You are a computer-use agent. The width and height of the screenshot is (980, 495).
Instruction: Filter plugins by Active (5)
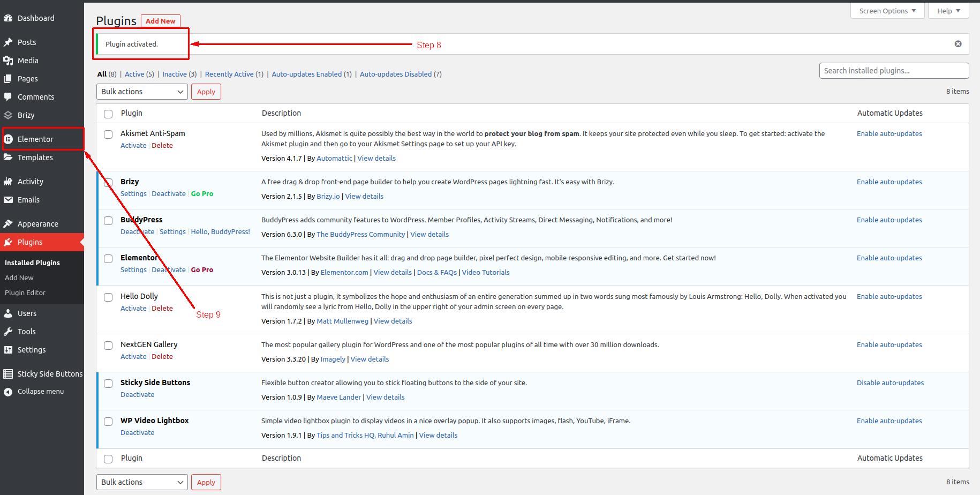(139, 74)
